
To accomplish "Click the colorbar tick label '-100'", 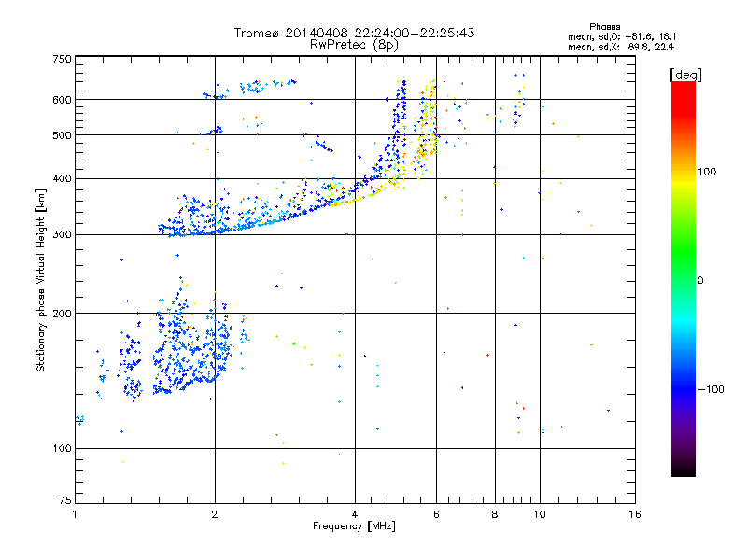I will coord(711,389).
